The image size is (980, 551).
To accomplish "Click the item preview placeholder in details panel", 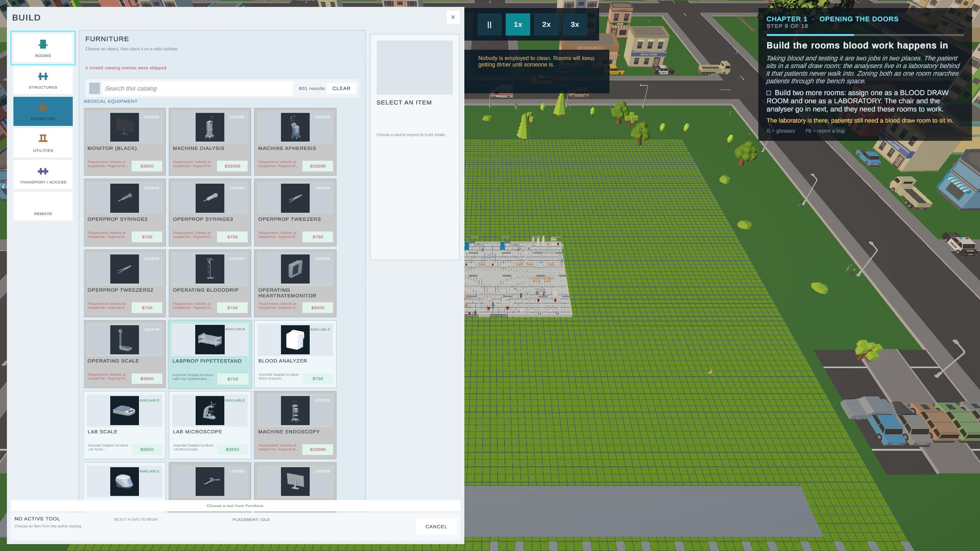I will pos(415,67).
